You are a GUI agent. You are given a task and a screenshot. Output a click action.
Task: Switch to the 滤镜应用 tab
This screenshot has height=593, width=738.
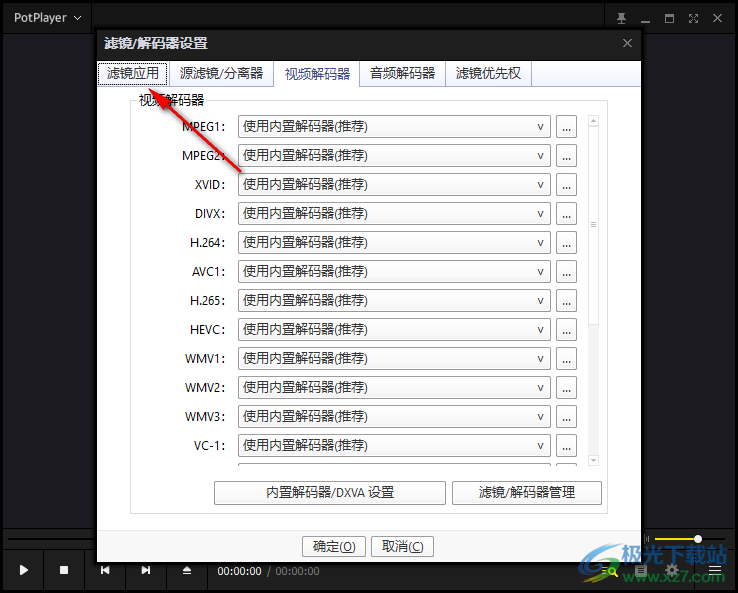point(133,74)
